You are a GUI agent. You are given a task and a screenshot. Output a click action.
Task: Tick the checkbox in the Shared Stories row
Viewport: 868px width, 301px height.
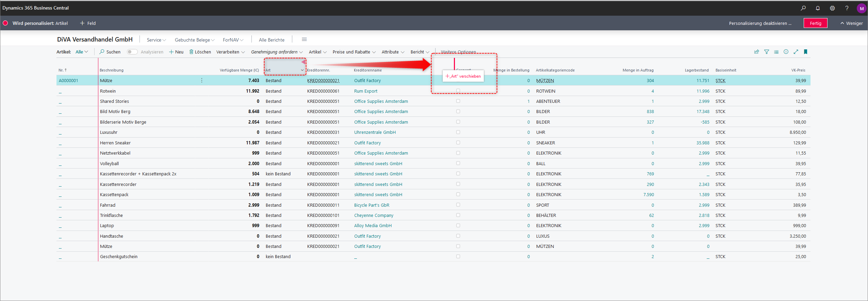coord(458,101)
